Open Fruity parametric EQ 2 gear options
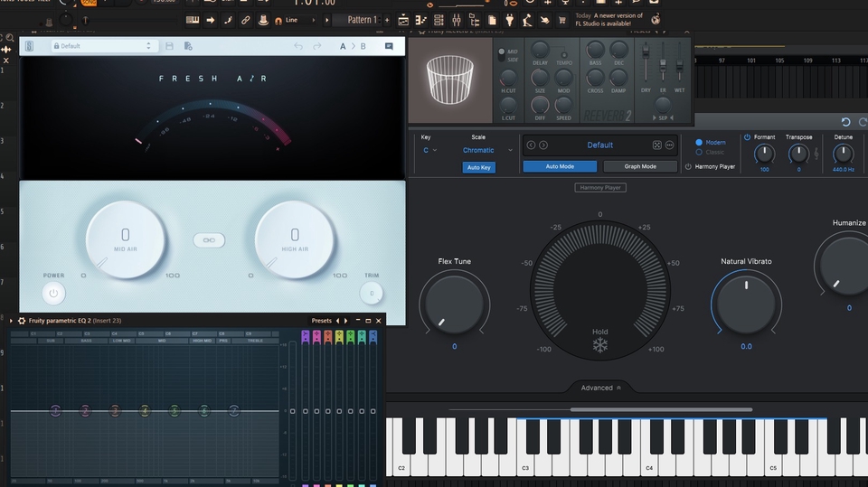 22,321
